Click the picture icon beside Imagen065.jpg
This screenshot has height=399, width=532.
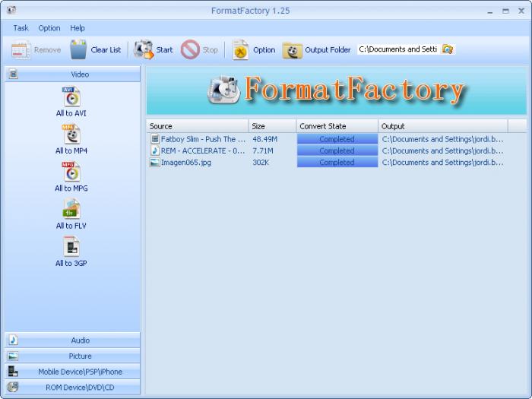(155, 163)
